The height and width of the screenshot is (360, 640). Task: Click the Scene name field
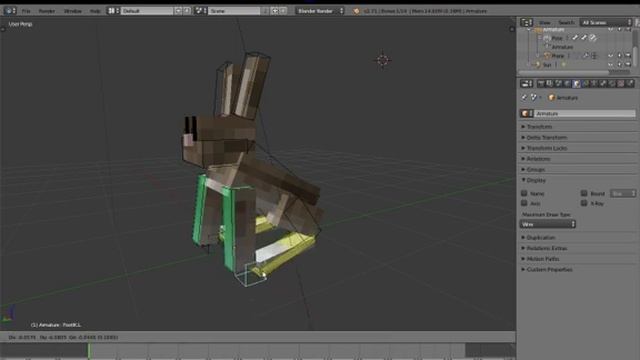click(234, 11)
